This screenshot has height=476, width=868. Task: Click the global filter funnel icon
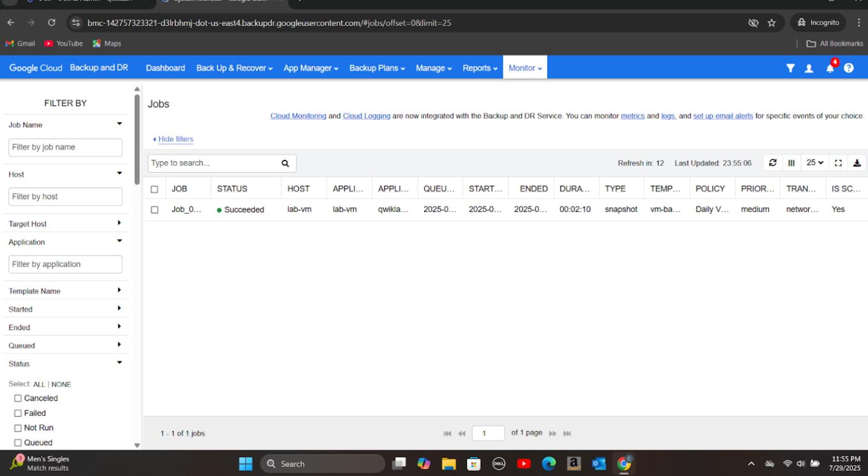[x=790, y=68]
